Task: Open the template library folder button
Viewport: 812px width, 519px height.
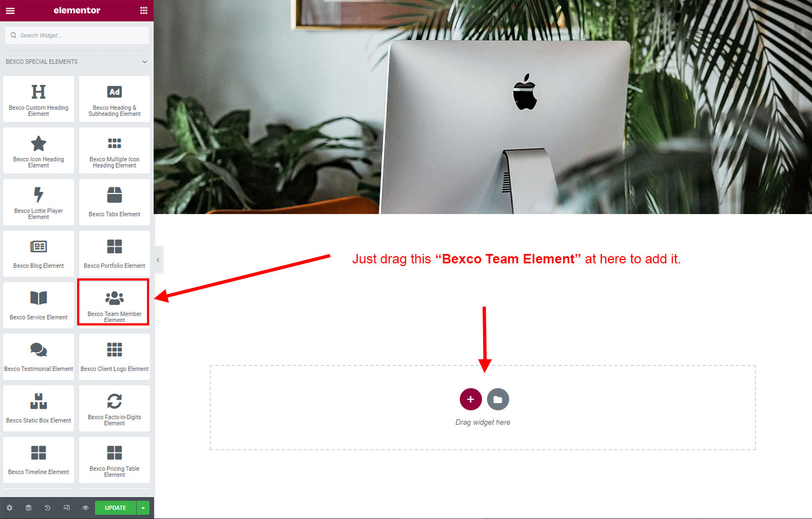Action: (498, 399)
